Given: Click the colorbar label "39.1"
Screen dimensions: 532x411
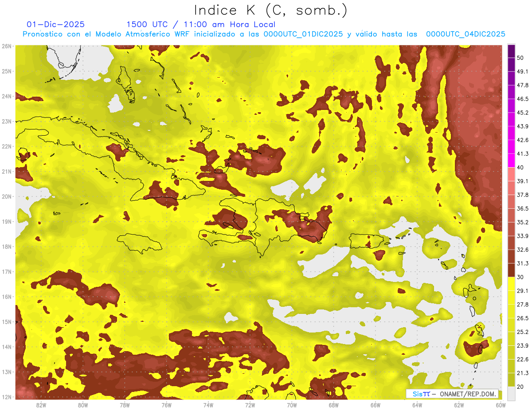Looking at the screenshot, I should tap(523, 181).
